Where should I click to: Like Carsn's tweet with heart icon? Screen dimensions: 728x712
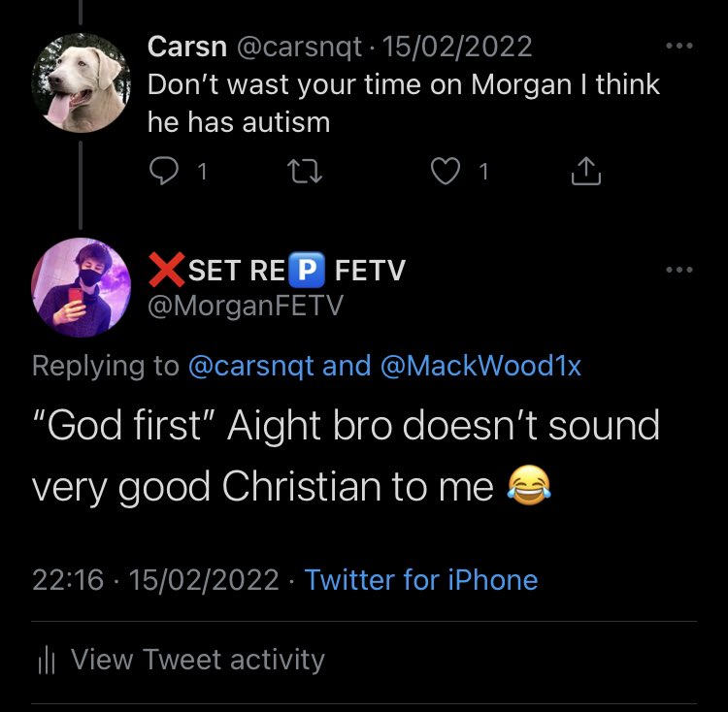(x=445, y=172)
